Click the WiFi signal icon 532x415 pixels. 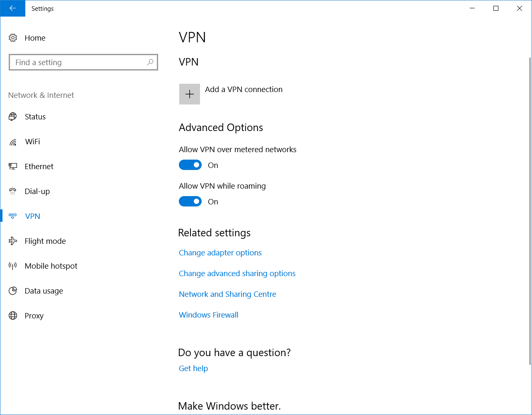point(13,142)
